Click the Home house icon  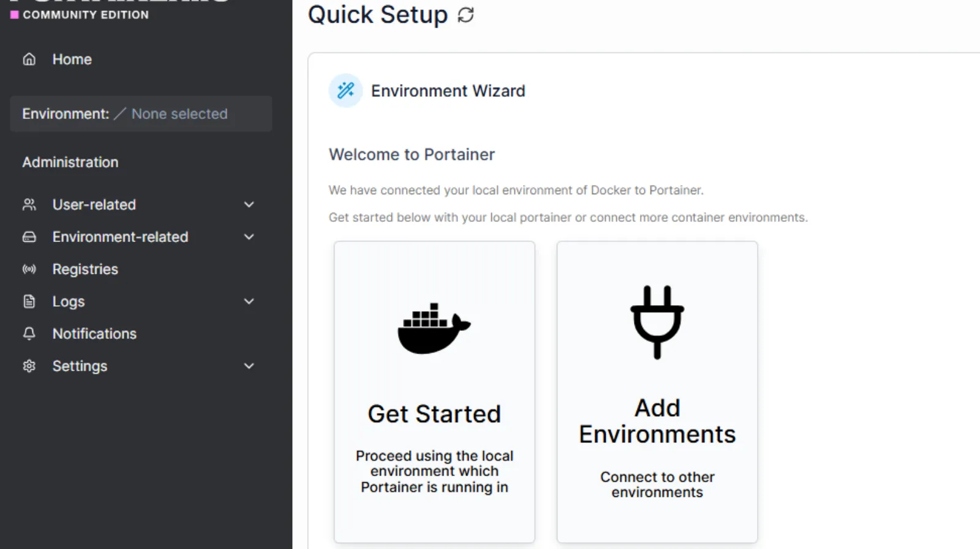29,59
